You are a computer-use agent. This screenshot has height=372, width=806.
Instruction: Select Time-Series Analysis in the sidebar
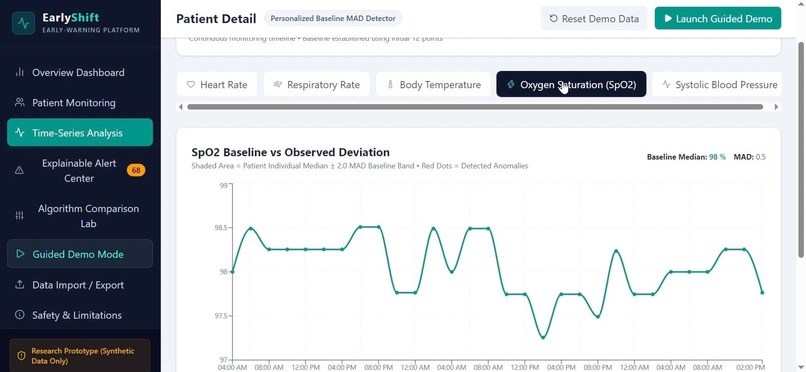[x=80, y=133]
